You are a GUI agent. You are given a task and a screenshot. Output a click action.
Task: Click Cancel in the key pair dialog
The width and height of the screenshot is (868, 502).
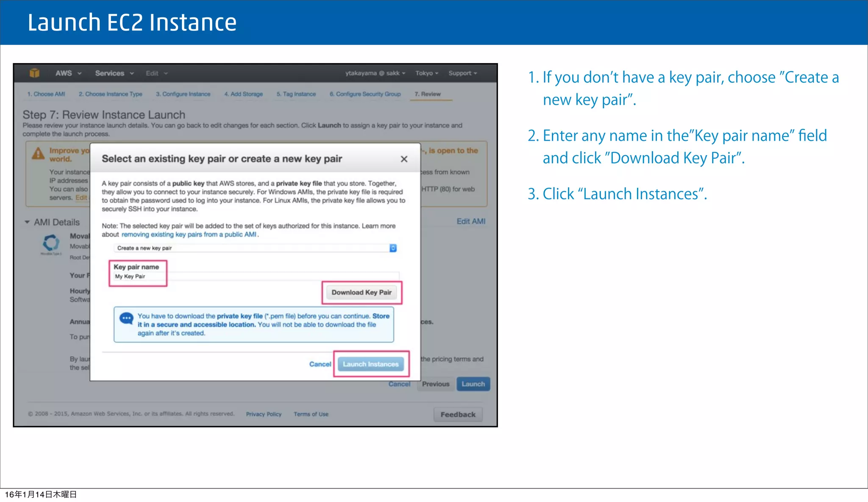[x=320, y=364]
